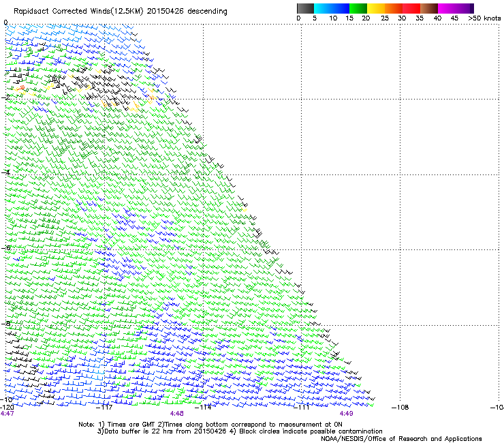Click the gray 0-5 knots legend swatch
Screen dimensions: 504x443
coord(305,8)
